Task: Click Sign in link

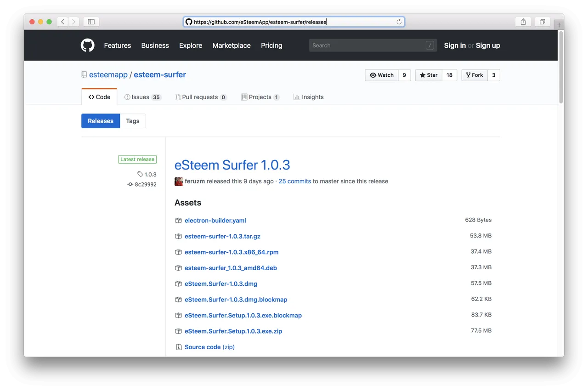Action: click(x=455, y=45)
